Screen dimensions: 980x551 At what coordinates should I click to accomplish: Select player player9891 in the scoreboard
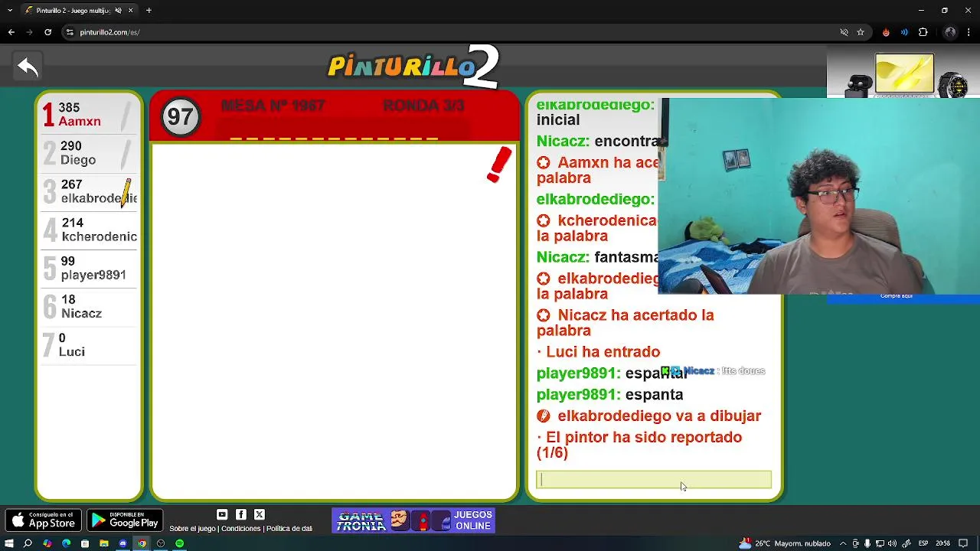pyautogui.click(x=89, y=268)
